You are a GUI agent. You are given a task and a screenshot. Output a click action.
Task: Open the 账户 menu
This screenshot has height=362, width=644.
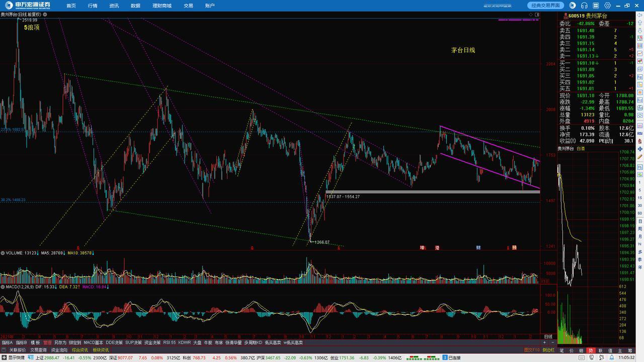click(x=210, y=6)
